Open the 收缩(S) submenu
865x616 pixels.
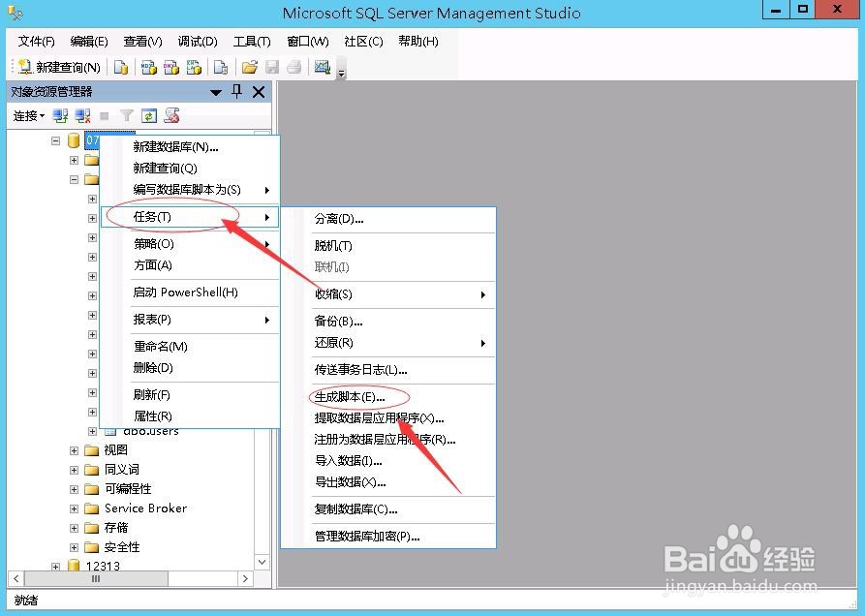[x=388, y=294]
